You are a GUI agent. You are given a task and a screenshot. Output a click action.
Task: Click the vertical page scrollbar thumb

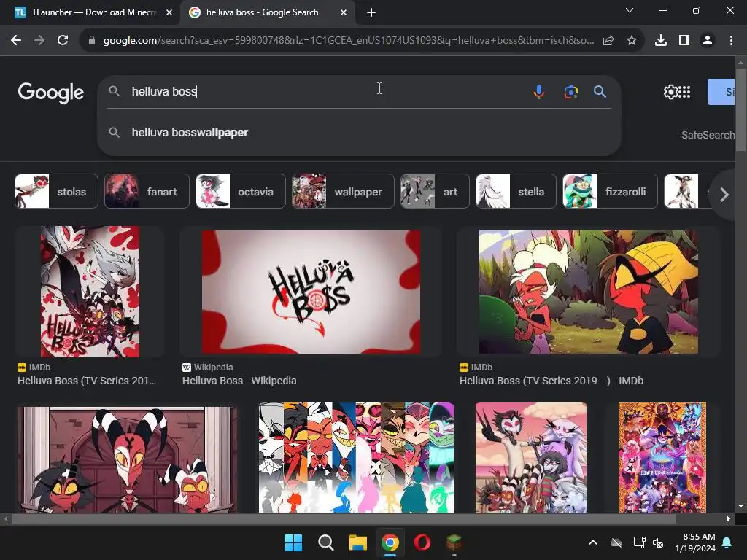click(x=740, y=109)
